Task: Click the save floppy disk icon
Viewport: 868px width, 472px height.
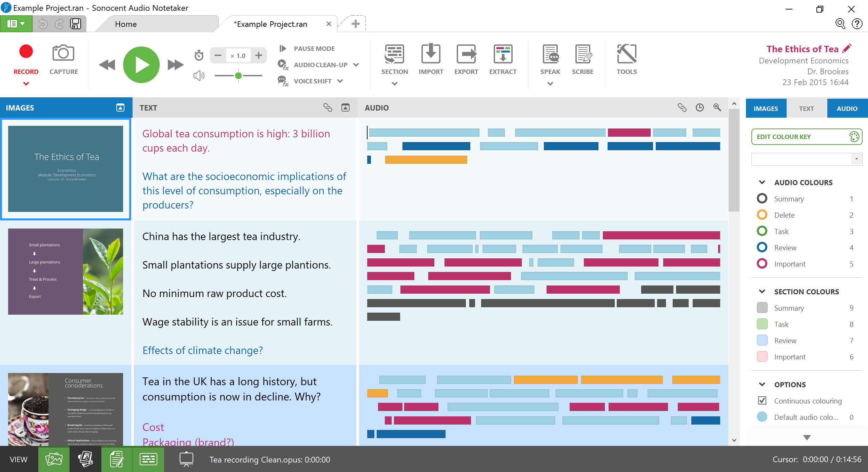Action: (x=75, y=24)
